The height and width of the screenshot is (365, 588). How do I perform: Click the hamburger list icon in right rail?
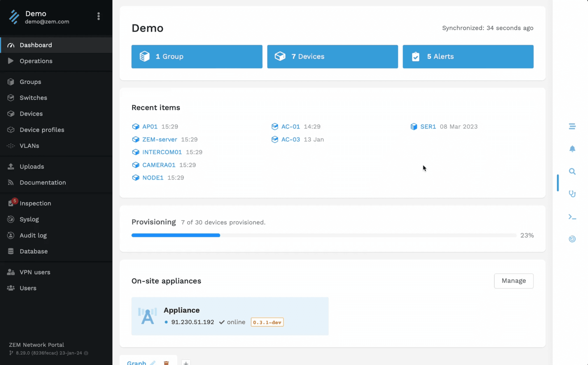point(572,126)
